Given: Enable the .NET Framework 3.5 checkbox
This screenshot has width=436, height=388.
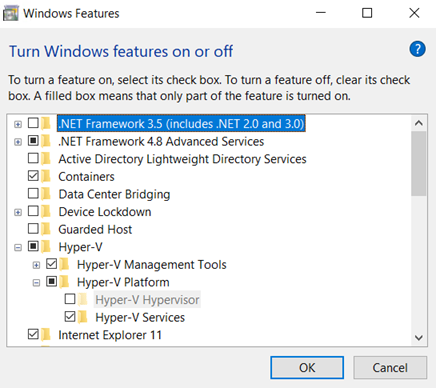Looking at the screenshot, I should pyautogui.click(x=33, y=123).
